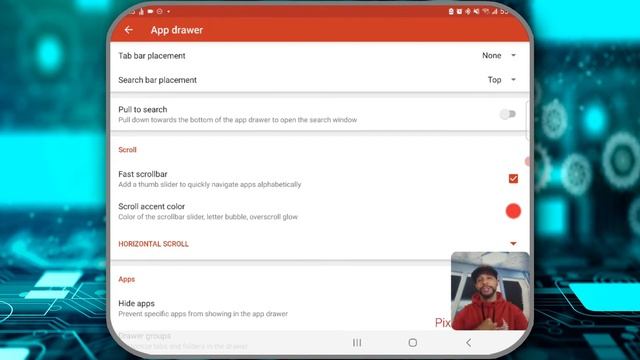Click the Tab bar placement label
The height and width of the screenshot is (360, 640).
(x=152, y=56)
